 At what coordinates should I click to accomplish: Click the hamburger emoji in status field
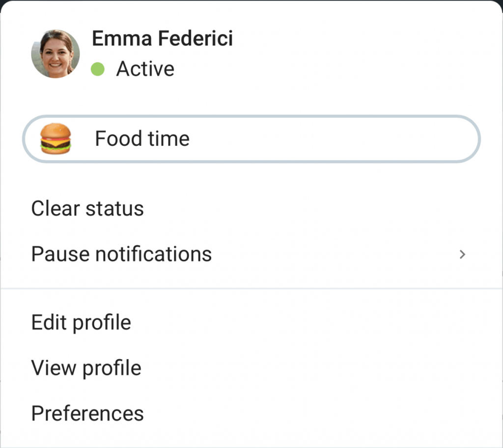(56, 139)
